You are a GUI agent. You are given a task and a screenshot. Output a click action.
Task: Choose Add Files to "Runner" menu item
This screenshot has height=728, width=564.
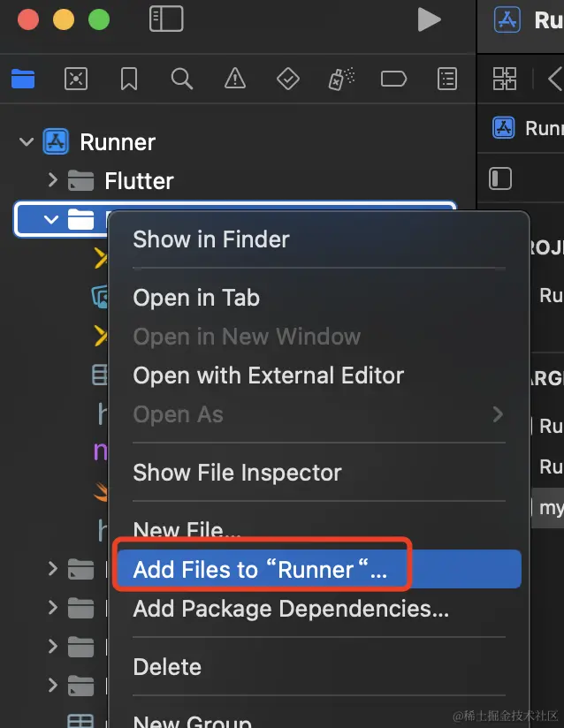pos(261,570)
